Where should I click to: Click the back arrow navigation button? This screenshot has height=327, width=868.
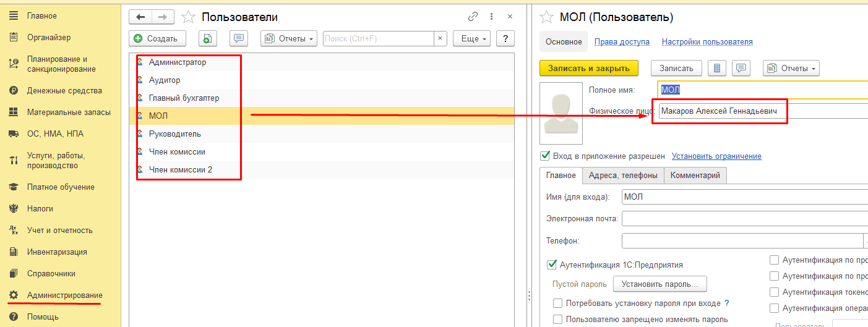pos(140,17)
